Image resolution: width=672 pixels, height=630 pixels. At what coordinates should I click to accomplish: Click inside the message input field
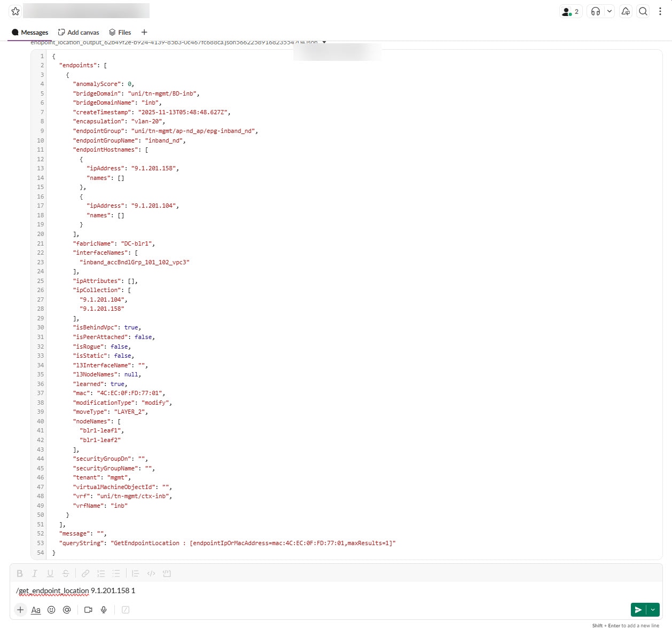(214, 590)
